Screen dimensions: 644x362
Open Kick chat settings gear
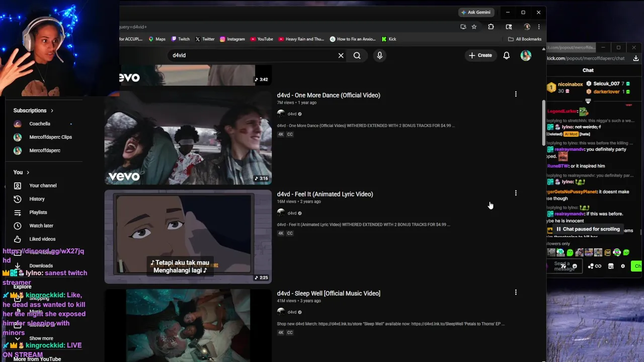(x=623, y=266)
